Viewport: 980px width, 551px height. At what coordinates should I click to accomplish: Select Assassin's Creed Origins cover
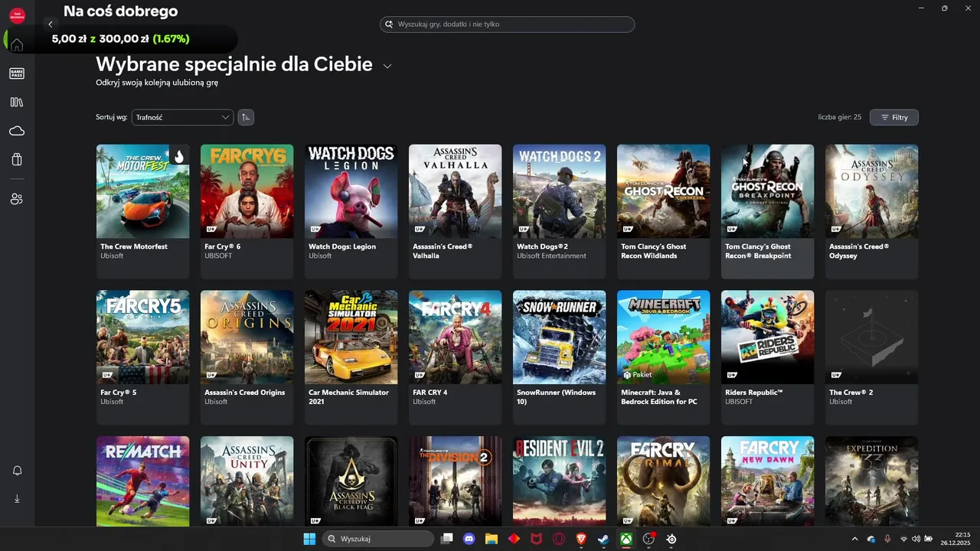[x=247, y=337]
